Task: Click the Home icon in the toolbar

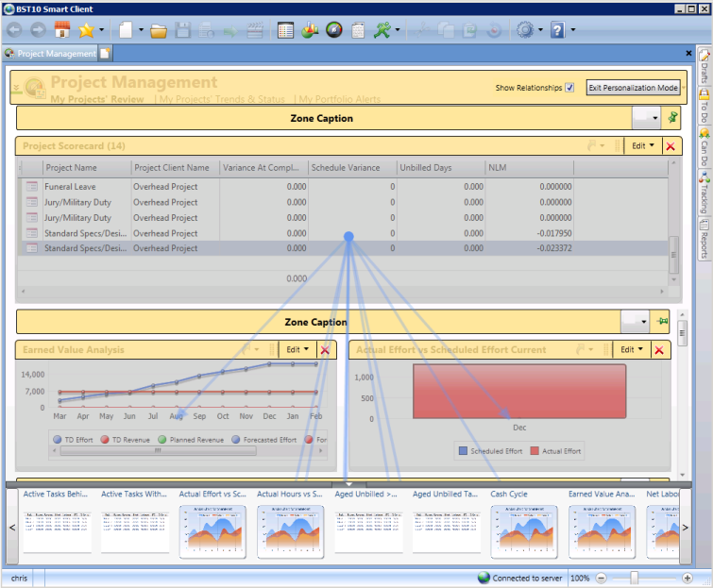Action: (x=63, y=30)
